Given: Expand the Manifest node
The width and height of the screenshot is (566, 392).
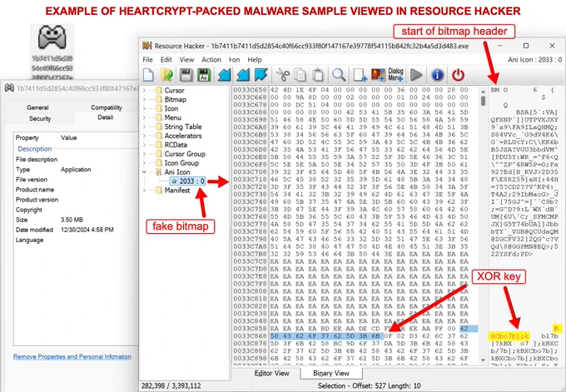Looking at the screenshot, I should 144,191.
